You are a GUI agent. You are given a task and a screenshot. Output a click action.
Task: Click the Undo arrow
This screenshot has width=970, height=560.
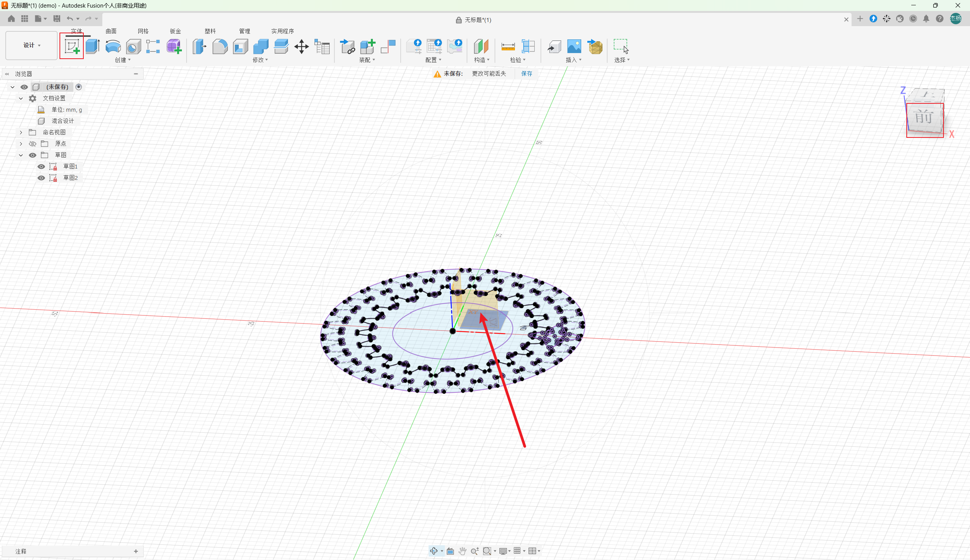(x=70, y=19)
